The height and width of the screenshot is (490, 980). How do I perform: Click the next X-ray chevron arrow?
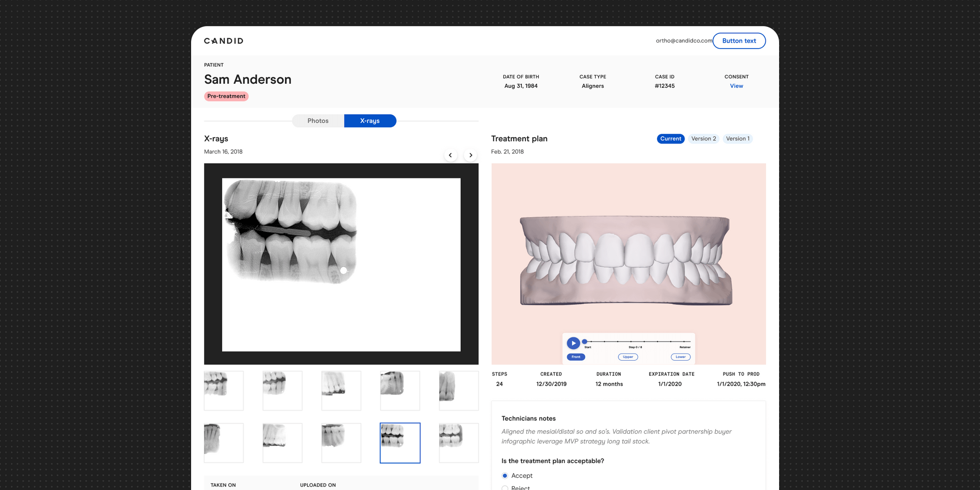(470, 155)
